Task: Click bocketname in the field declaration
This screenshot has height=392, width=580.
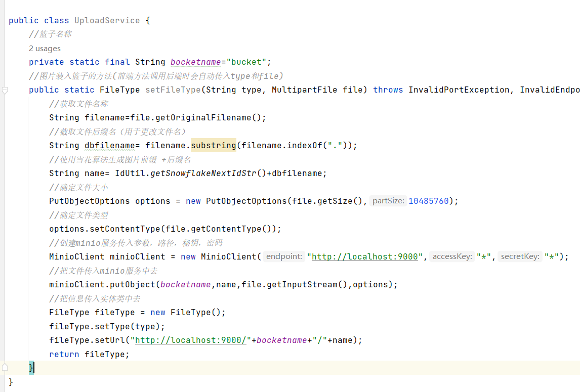Action: point(195,62)
